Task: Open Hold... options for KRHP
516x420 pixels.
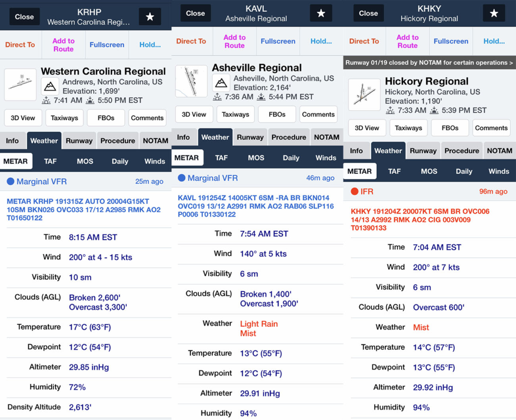Action: click(x=150, y=45)
